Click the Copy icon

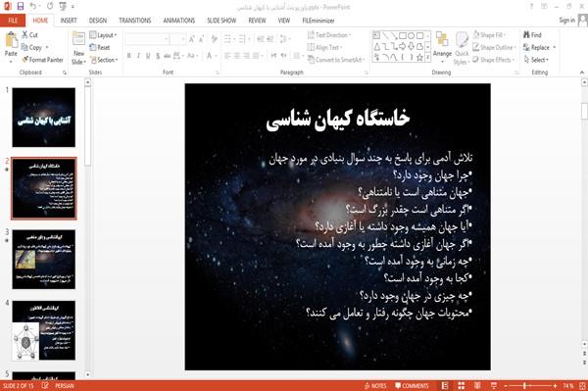point(24,47)
